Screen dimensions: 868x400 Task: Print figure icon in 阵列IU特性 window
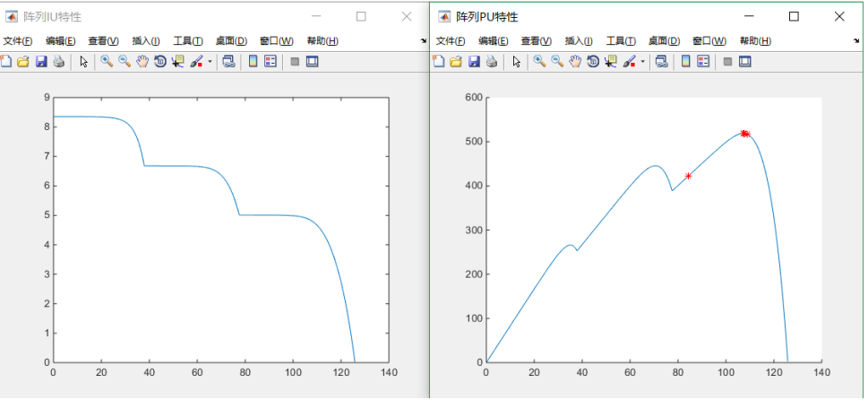point(59,62)
